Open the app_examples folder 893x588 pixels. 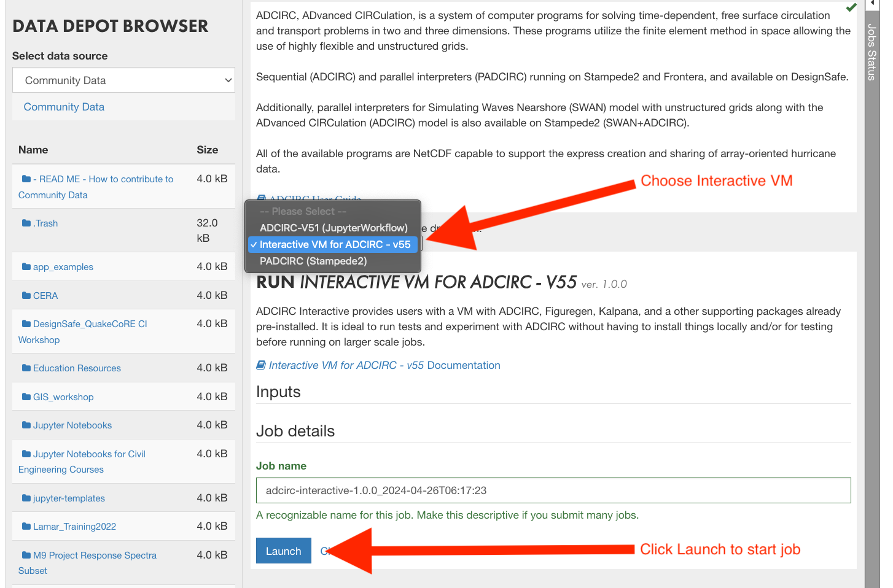(x=63, y=267)
